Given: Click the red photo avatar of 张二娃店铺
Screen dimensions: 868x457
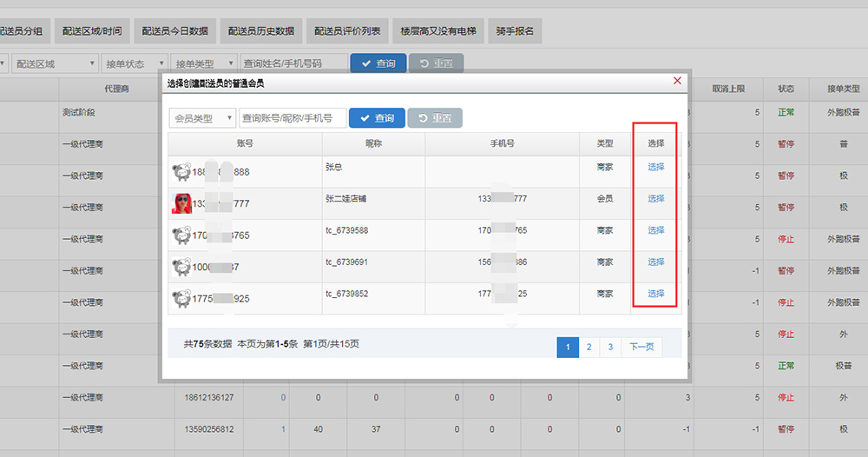Looking at the screenshot, I should tap(181, 203).
